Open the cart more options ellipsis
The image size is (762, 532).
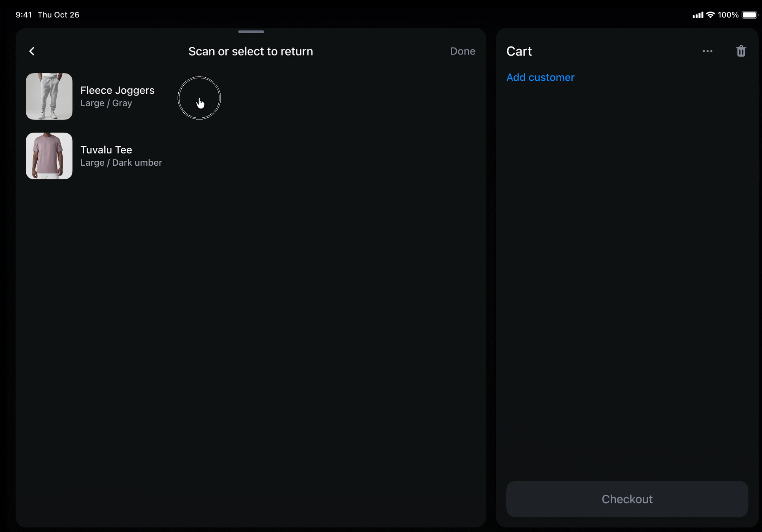pos(708,51)
